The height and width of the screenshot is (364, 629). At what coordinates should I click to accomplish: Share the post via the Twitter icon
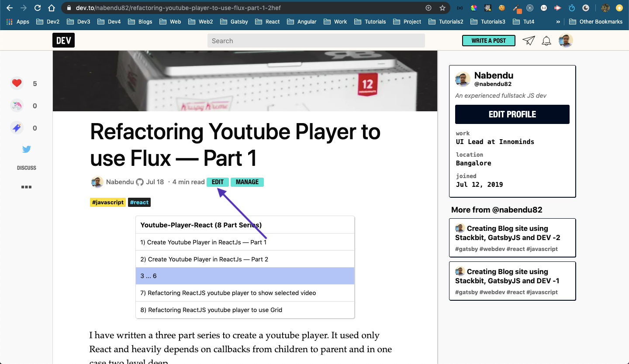pos(27,149)
